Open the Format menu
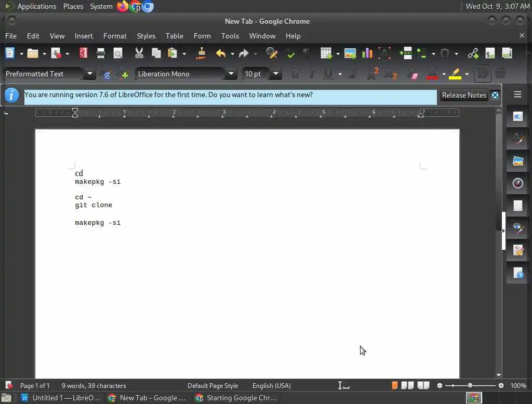The height and width of the screenshot is (404, 532). [x=115, y=36]
